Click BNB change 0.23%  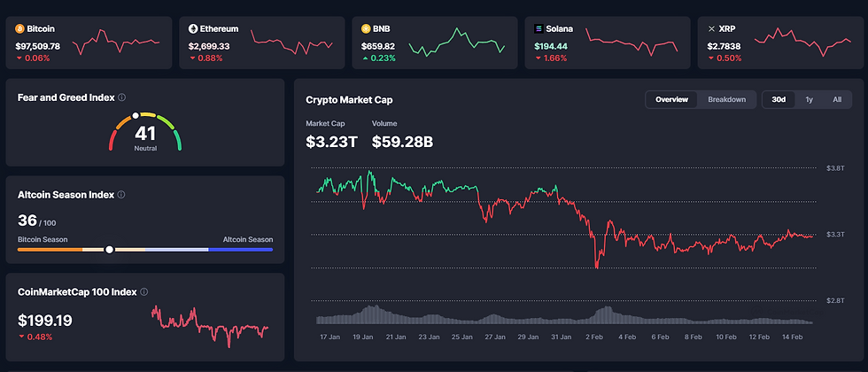[x=379, y=58]
